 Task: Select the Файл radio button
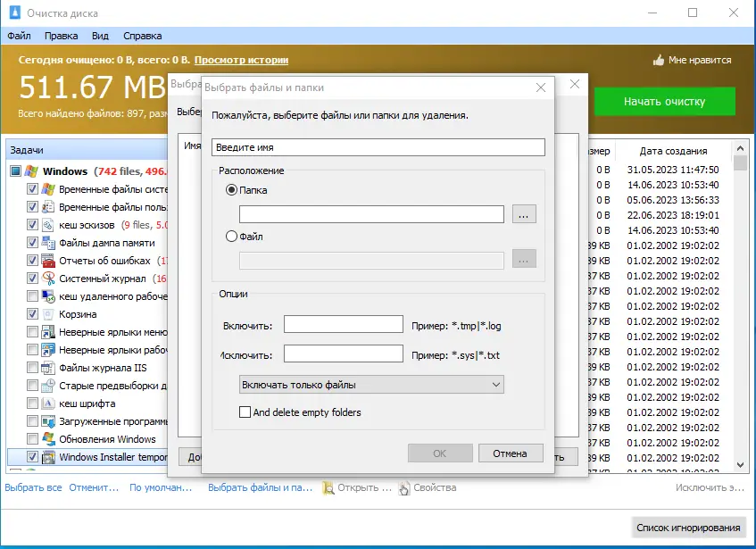231,237
